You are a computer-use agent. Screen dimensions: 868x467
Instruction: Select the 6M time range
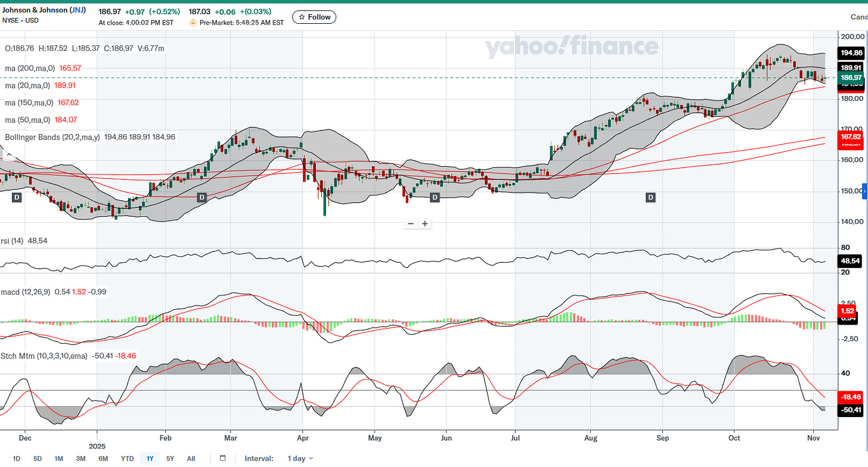click(x=103, y=459)
